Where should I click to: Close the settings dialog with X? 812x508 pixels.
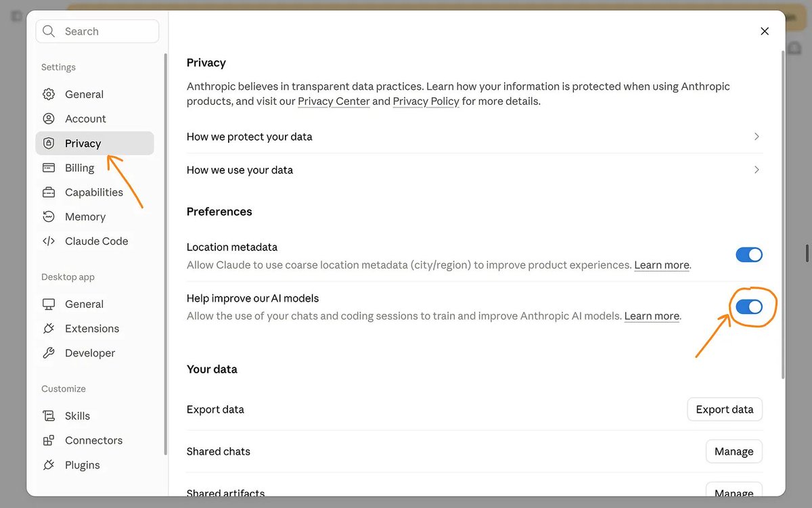click(x=765, y=31)
